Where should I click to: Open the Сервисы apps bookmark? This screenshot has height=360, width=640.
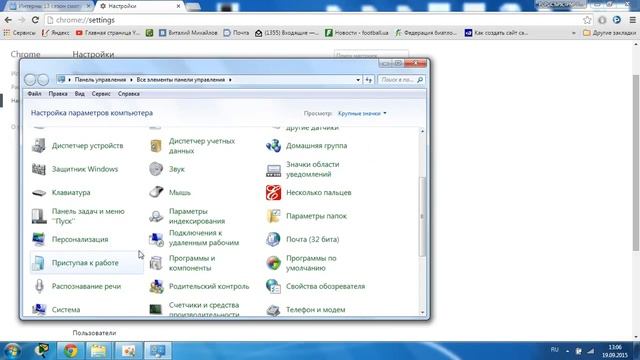tap(20, 33)
